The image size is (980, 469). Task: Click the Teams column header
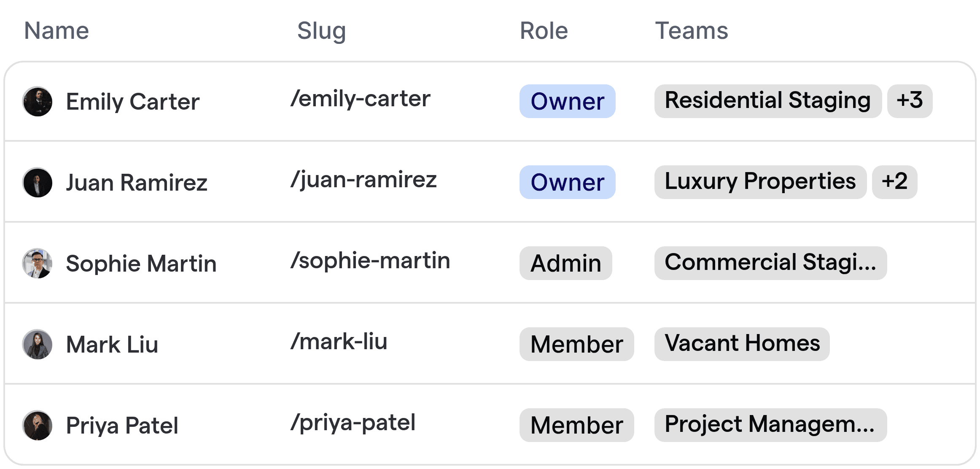coord(692,31)
